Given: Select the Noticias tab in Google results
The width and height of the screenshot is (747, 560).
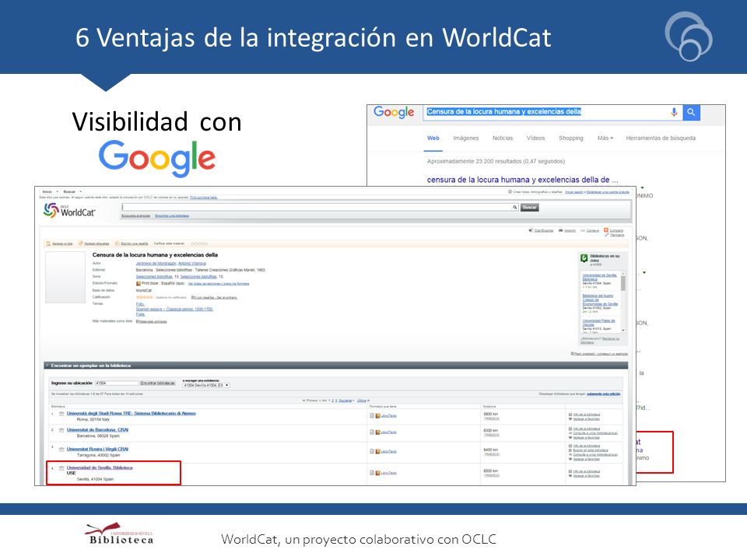Looking at the screenshot, I should (503, 138).
